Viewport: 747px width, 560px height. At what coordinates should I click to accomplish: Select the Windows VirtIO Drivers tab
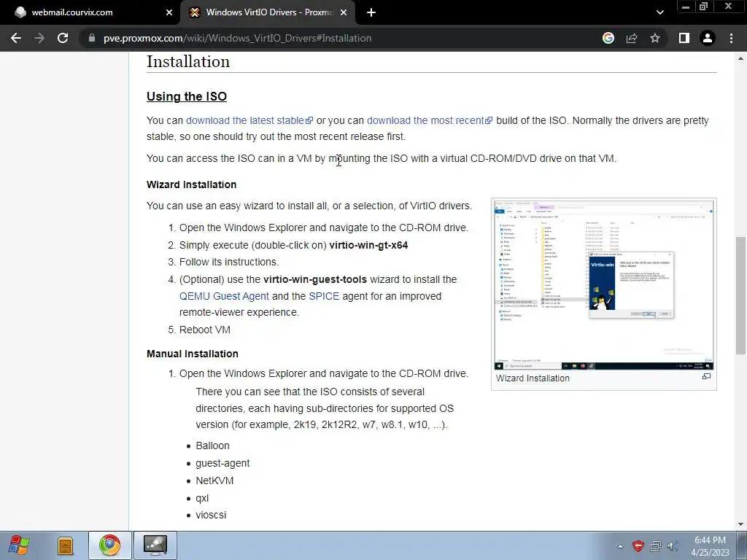tap(268, 13)
